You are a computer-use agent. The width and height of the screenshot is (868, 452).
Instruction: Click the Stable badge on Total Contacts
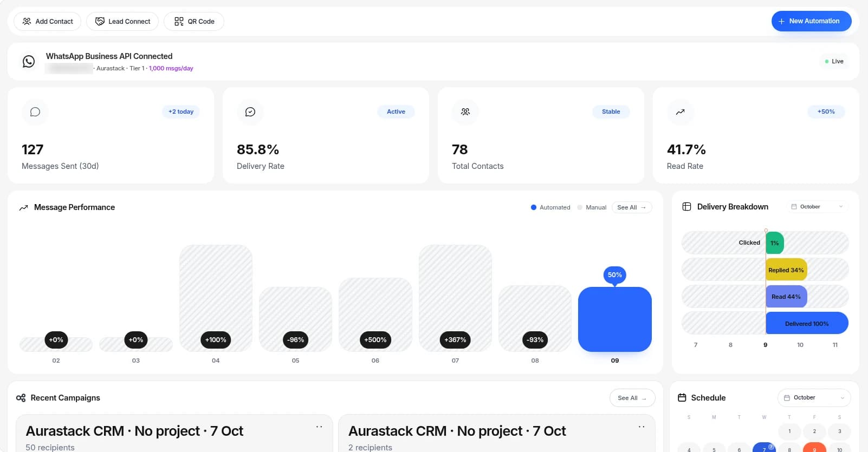611,112
